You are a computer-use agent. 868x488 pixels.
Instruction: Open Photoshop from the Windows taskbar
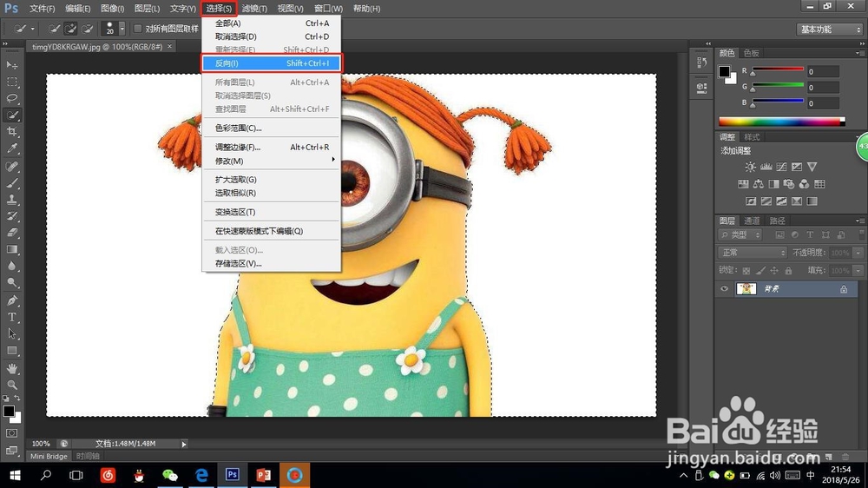[232, 475]
